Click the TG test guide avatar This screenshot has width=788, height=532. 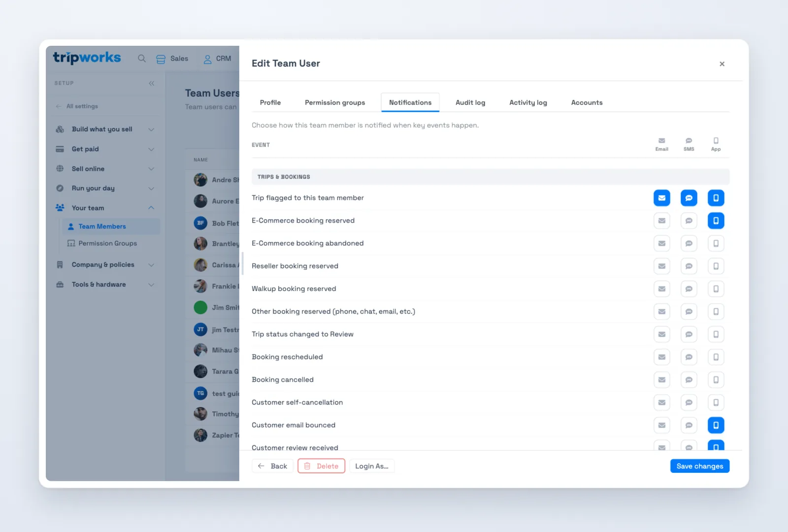coord(200,393)
